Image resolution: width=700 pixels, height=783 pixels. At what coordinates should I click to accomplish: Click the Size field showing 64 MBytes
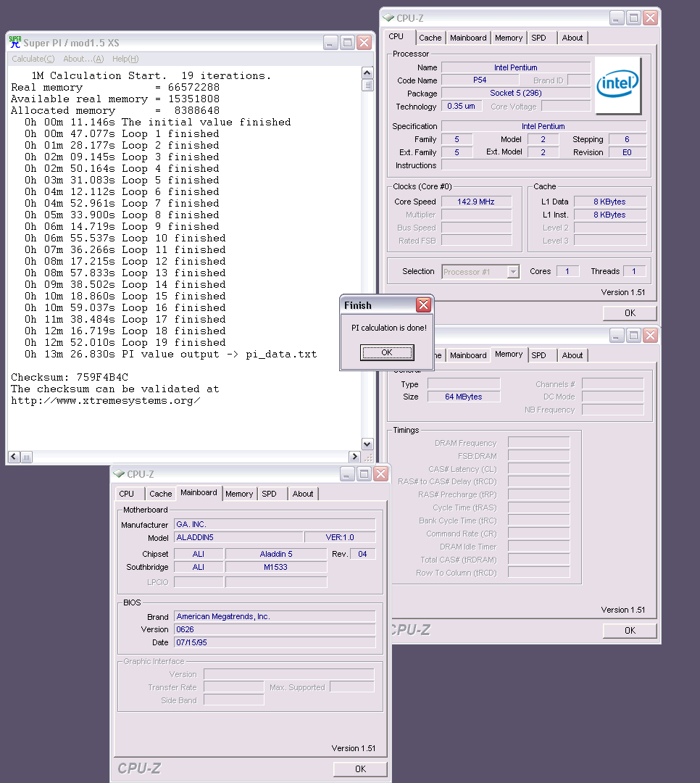tap(464, 397)
